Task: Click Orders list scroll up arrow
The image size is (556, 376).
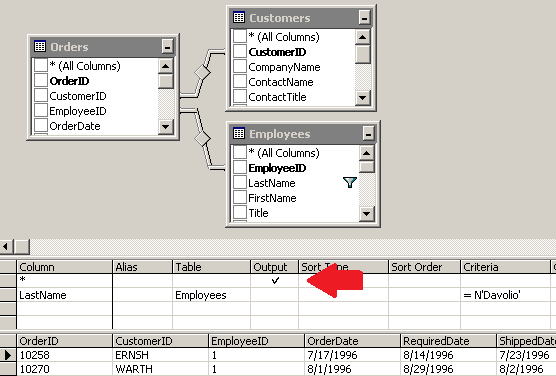Action: pyautogui.click(x=166, y=66)
